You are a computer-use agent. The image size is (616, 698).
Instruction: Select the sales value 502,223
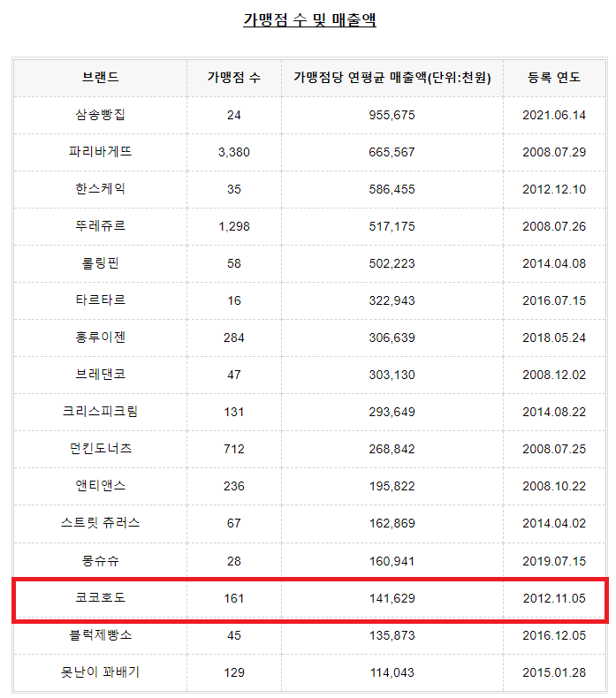coord(392,263)
